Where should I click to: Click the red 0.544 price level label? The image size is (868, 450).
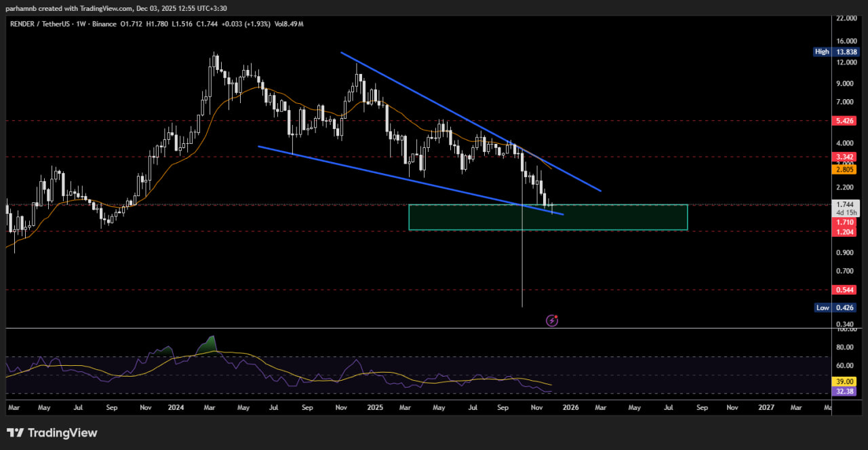tap(845, 290)
